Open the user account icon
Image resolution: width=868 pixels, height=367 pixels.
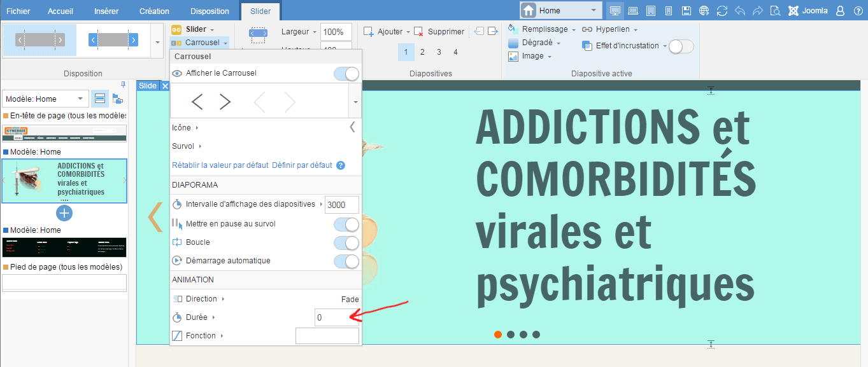(x=841, y=11)
